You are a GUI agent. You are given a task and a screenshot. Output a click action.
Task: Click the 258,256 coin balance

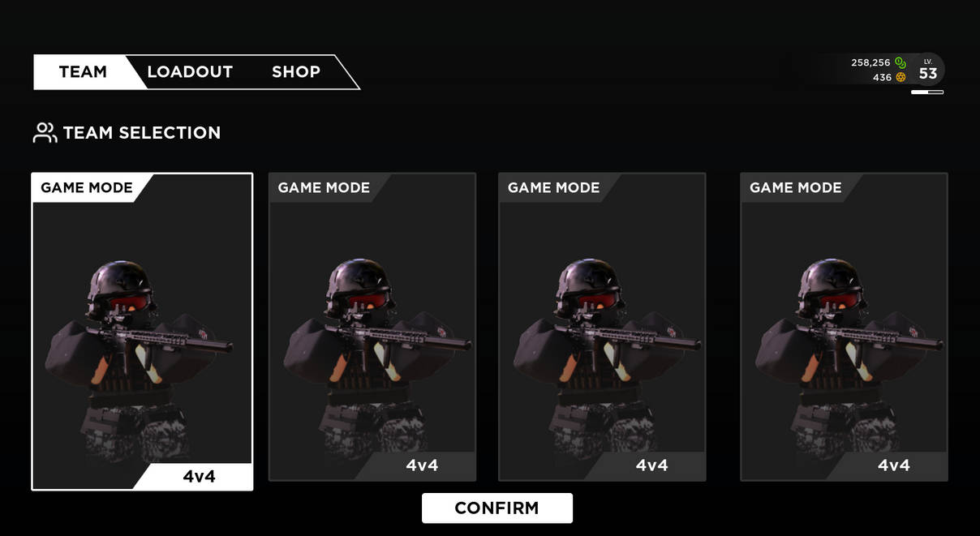click(x=870, y=62)
